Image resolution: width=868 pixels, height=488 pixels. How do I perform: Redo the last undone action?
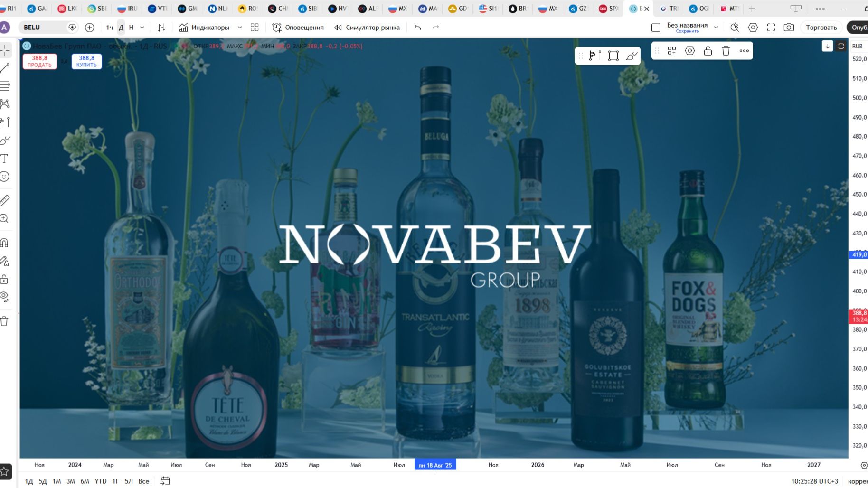[x=435, y=28]
